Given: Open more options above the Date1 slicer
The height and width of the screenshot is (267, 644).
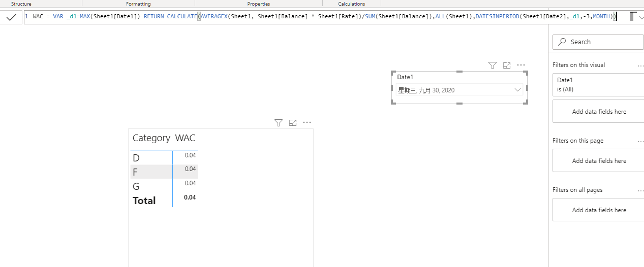Looking at the screenshot, I should pyautogui.click(x=521, y=65).
